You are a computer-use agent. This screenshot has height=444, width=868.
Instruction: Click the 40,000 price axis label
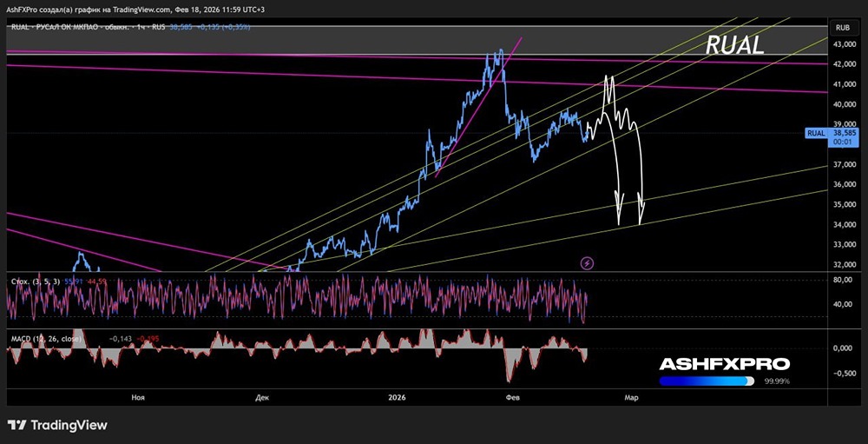pos(845,104)
